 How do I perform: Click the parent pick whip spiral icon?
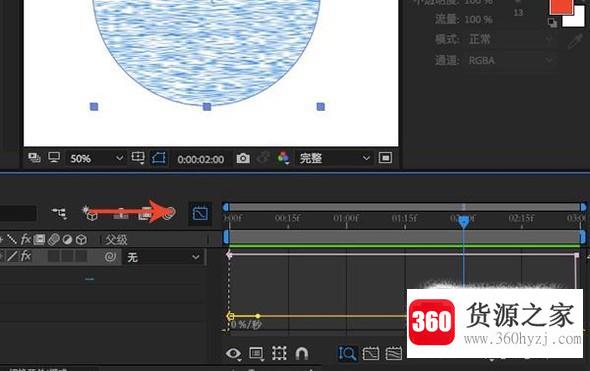pyautogui.click(x=110, y=257)
